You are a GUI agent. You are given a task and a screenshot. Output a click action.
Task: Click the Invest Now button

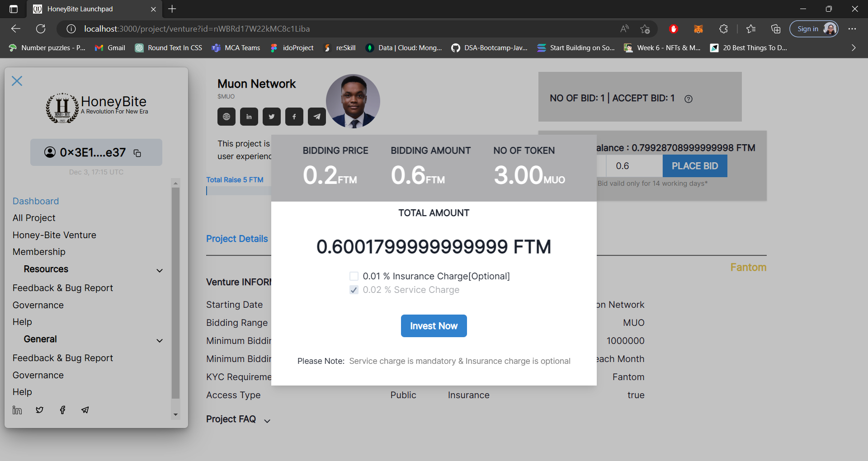[x=434, y=326]
